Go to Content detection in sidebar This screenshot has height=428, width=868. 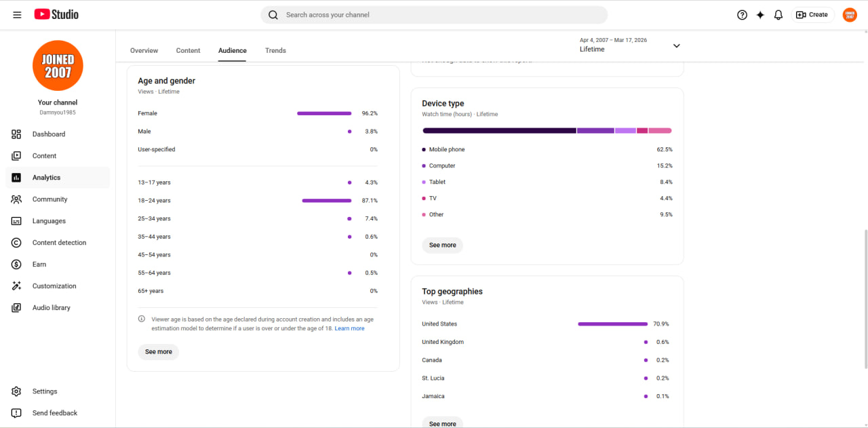pyautogui.click(x=58, y=243)
